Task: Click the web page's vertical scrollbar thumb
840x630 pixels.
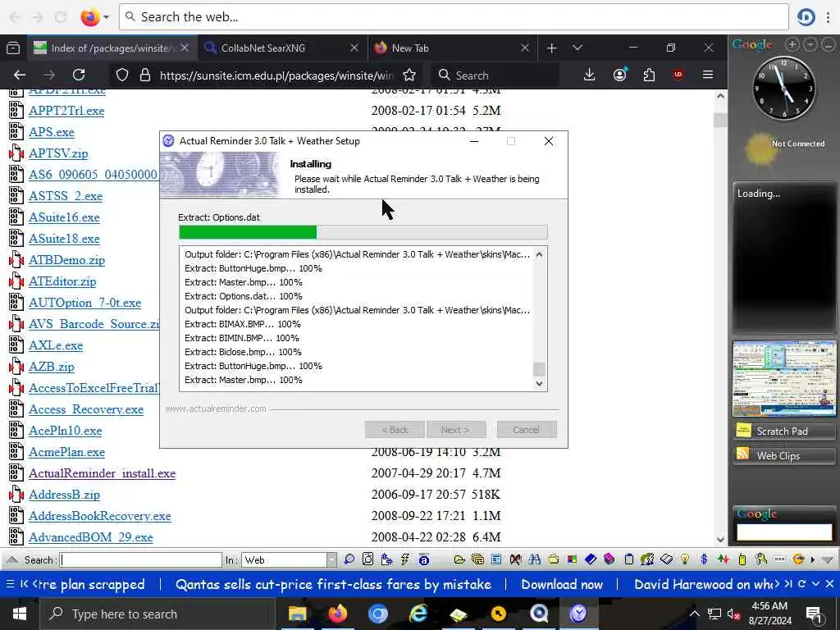Action: click(720, 120)
